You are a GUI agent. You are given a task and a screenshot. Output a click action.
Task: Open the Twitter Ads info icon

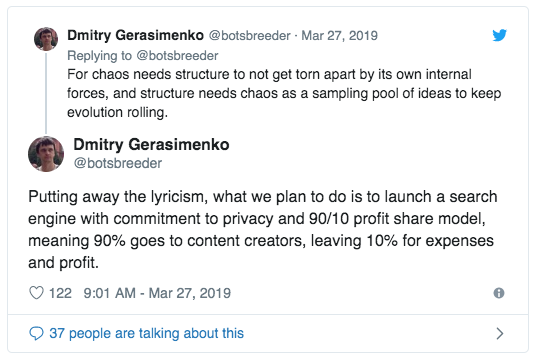coord(499,293)
